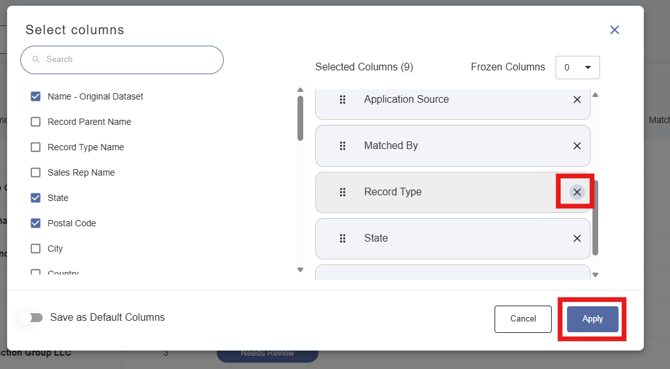Remove the State selected column
The width and height of the screenshot is (670, 369).
577,238
